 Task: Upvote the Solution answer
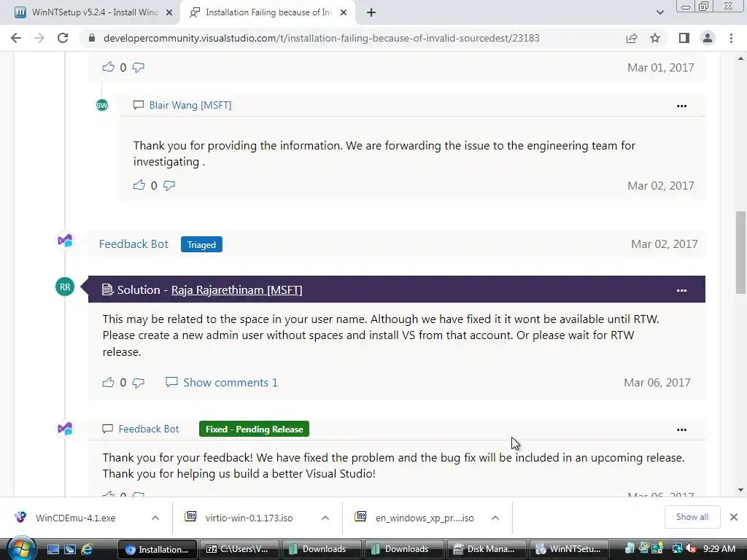[108, 382]
